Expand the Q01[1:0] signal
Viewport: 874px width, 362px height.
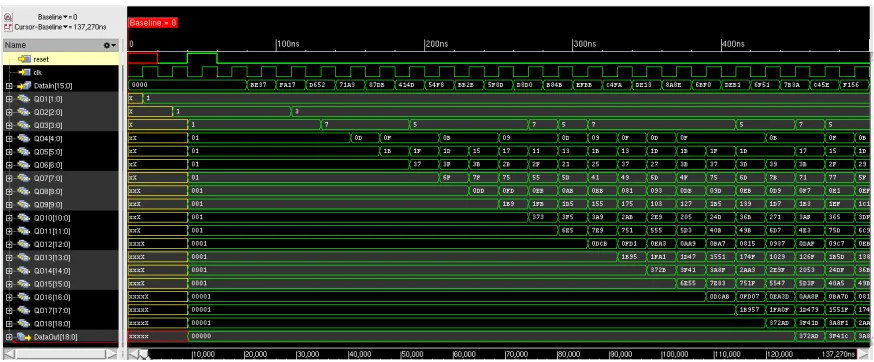click(x=8, y=99)
